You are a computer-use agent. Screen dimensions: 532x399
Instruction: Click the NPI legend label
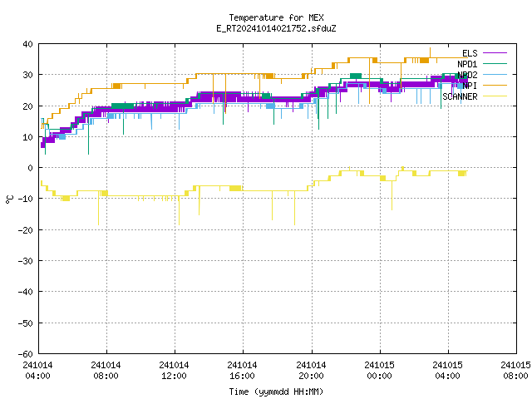pos(470,86)
